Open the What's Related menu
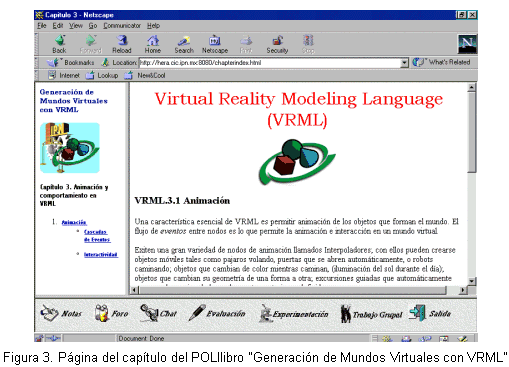The width and height of the screenshot is (509, 367). tap(441, 62)
